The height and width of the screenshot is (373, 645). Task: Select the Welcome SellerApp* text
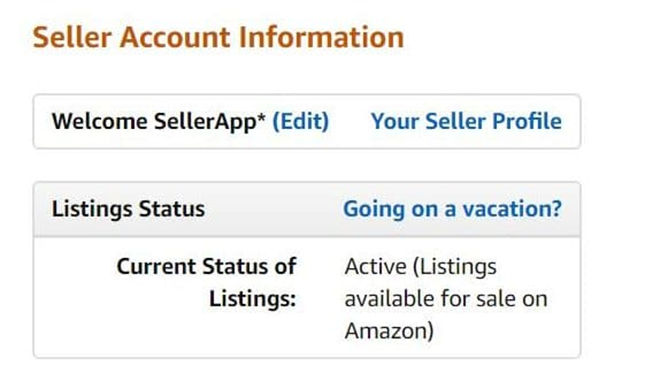click(159, 122)
